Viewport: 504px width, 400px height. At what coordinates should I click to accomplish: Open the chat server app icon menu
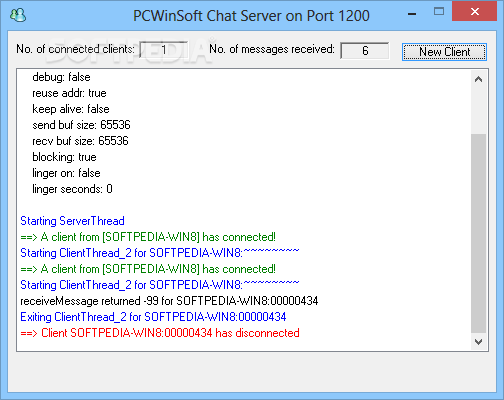(x=18, y=15)
